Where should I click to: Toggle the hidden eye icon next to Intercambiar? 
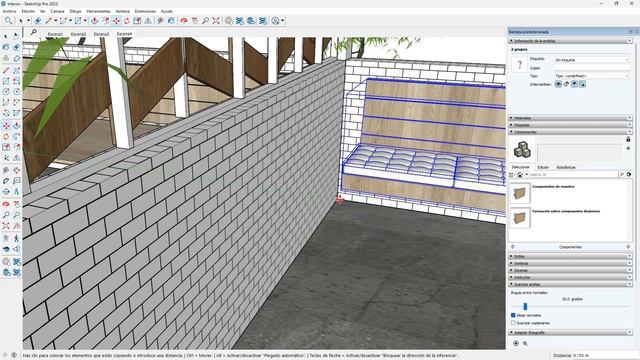(558, 84)
